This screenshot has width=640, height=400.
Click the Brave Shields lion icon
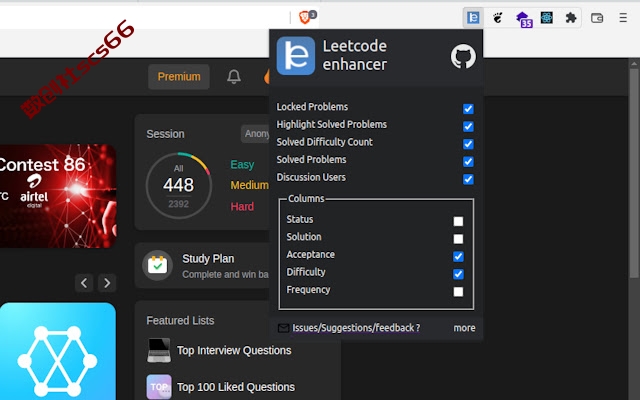304,17
